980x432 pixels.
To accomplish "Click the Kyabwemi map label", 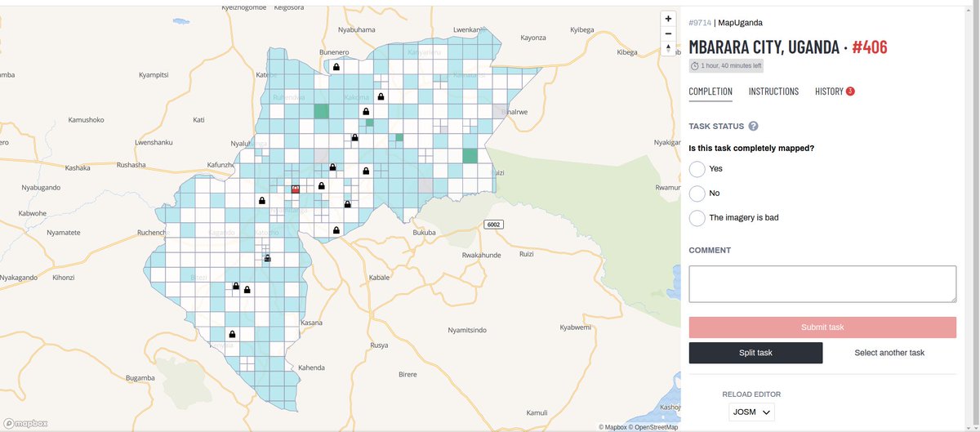I will 575,327.
